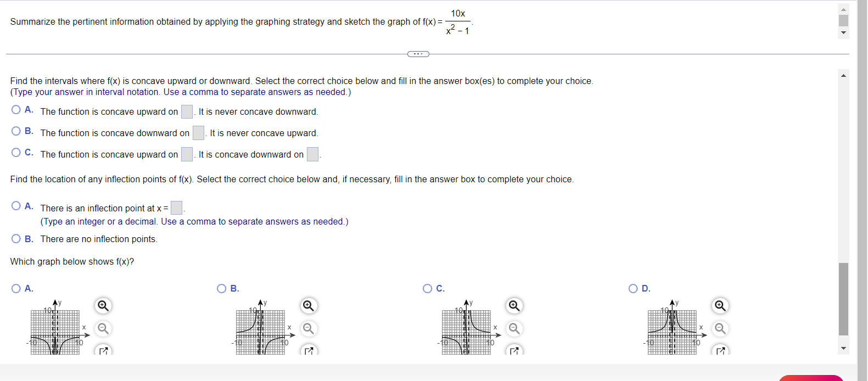868x381 pixels.
Task: Click the ellipsis expander on the divider line
Action: pos(418,54)
